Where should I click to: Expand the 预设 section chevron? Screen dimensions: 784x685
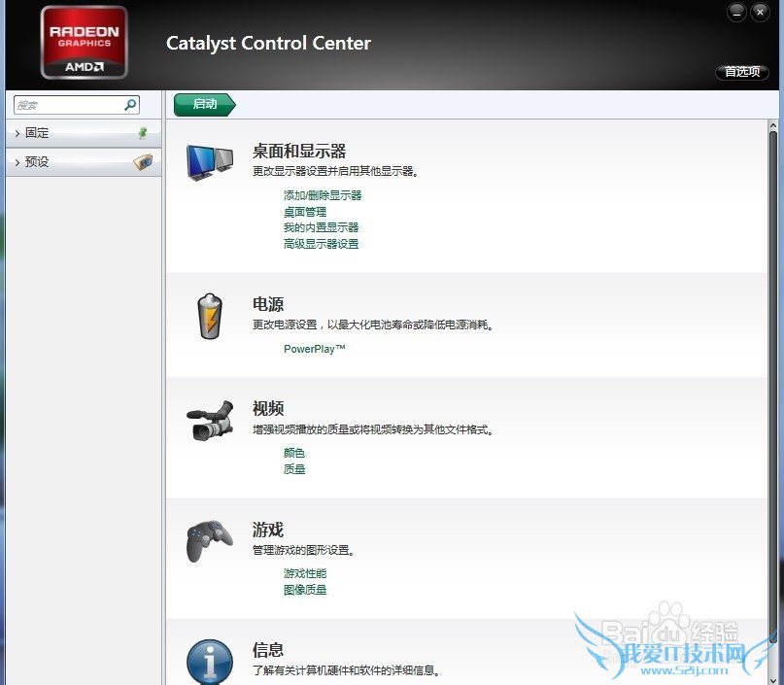tap(17, 162)
